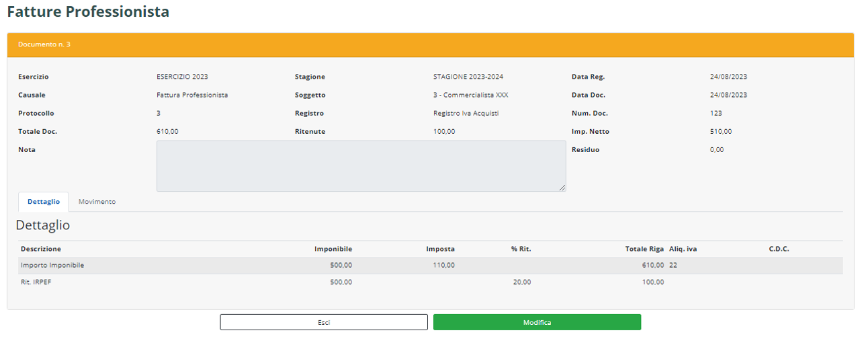Click the green Modifica button
This screenshot has width=868, height=343.
(x=537, y=322)
